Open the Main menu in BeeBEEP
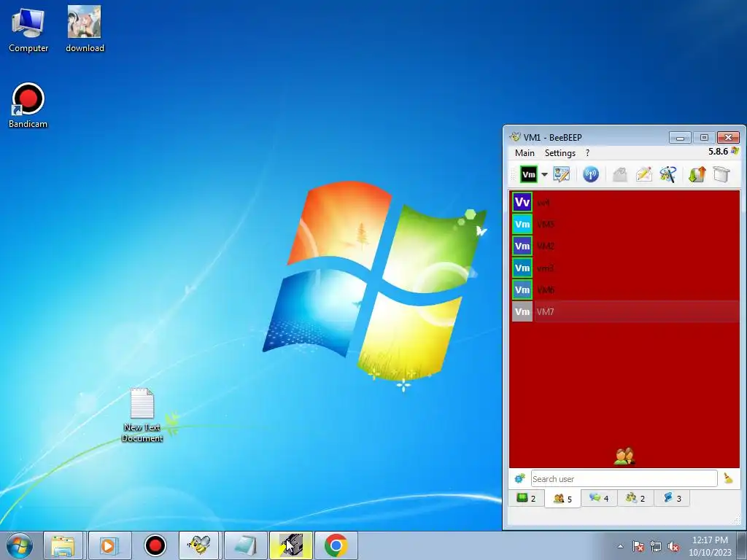This screenshot has height=560, width=747. click(525, 153)
